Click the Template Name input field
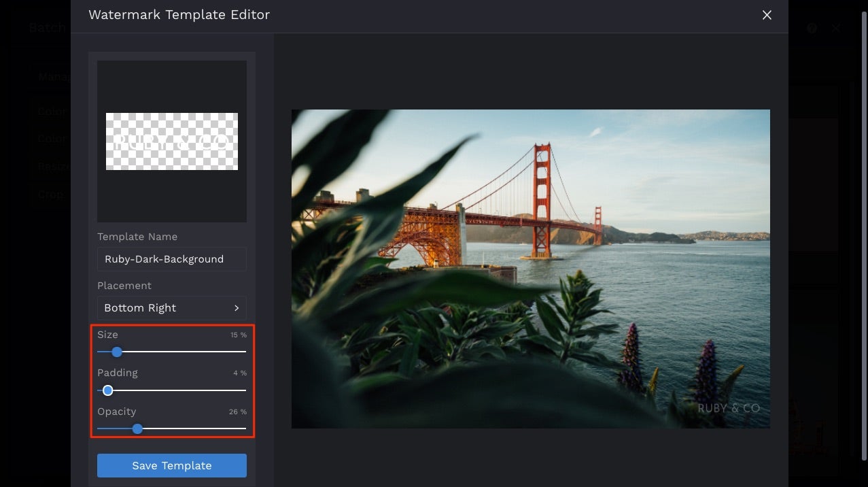The image size is (868, 487). pos(171,259)
